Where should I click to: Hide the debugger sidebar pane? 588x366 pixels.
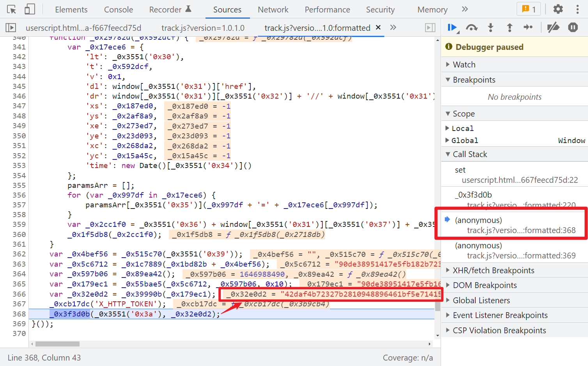pyautogui.click(x=430, y=28)
